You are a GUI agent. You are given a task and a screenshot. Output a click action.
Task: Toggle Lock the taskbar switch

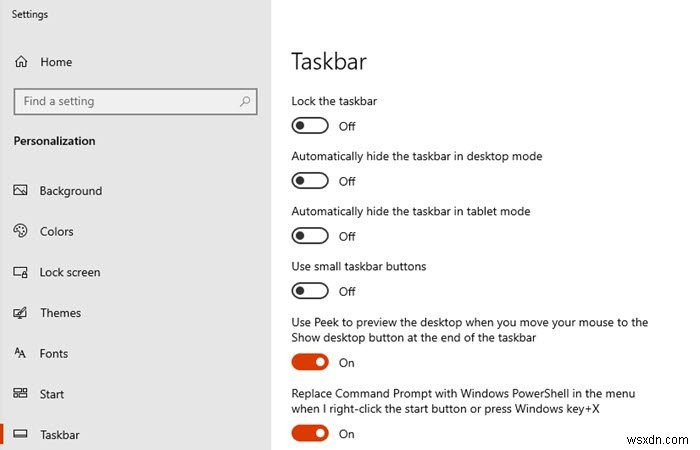point(310,126)
